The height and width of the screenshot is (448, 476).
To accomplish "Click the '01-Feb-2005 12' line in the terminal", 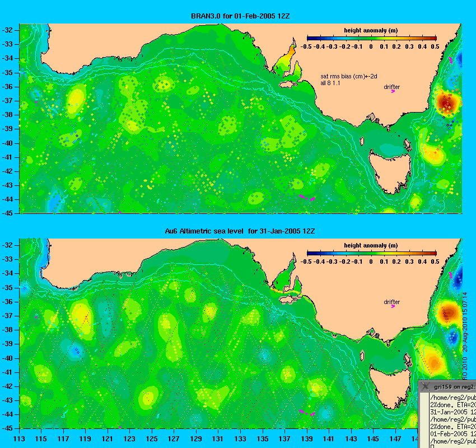I will [x=453, y=433].
